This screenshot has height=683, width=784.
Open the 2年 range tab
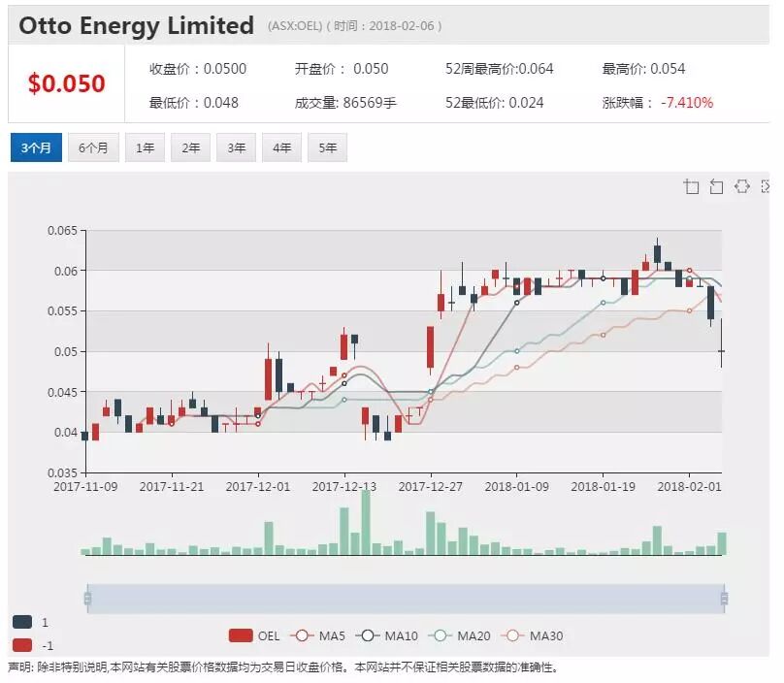(190, 147)
